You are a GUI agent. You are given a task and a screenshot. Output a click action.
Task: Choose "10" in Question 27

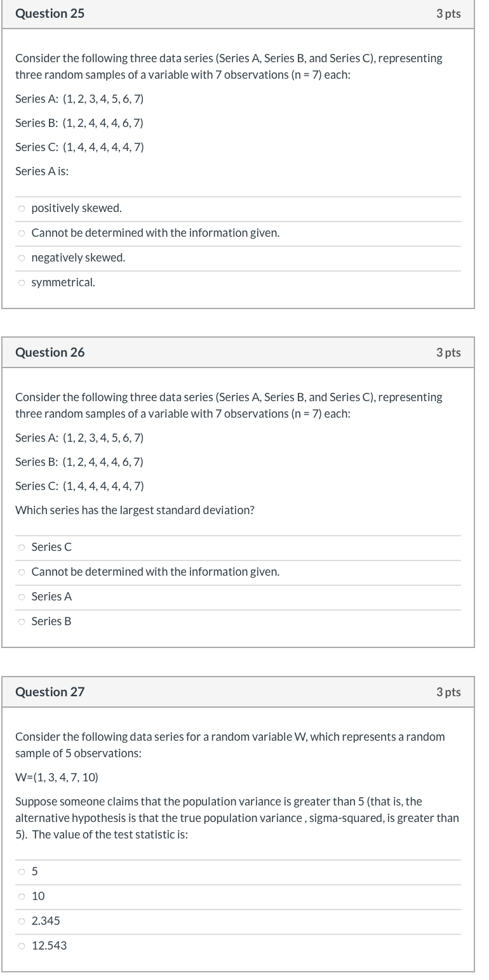coord(21,896)
